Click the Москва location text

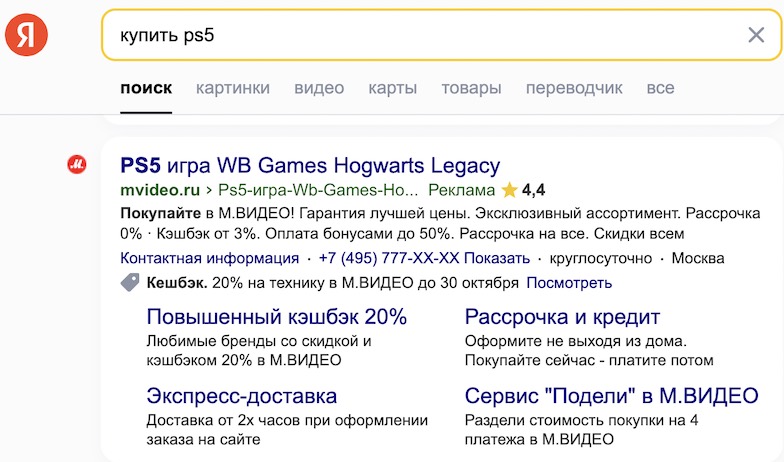tap(698, 258)
